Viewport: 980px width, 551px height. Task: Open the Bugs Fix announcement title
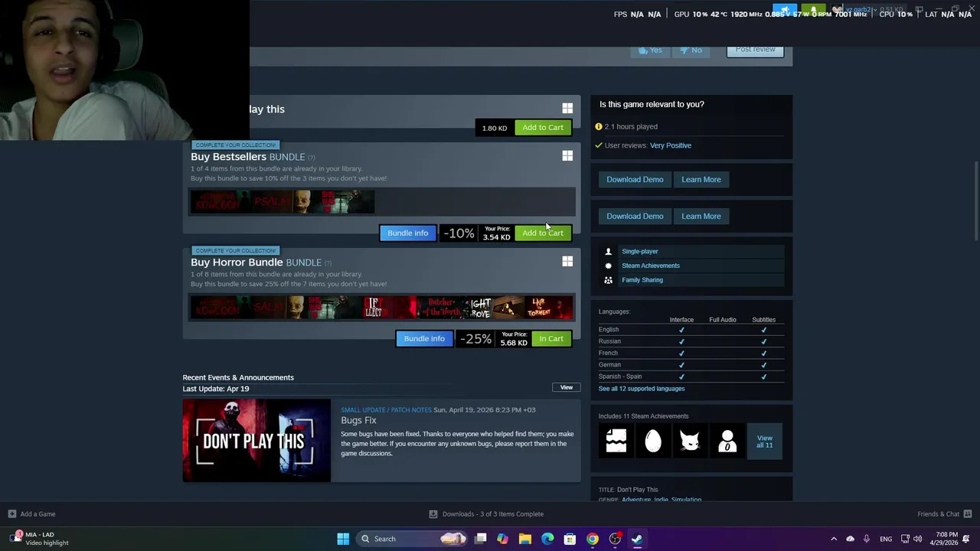pos(358,420)
